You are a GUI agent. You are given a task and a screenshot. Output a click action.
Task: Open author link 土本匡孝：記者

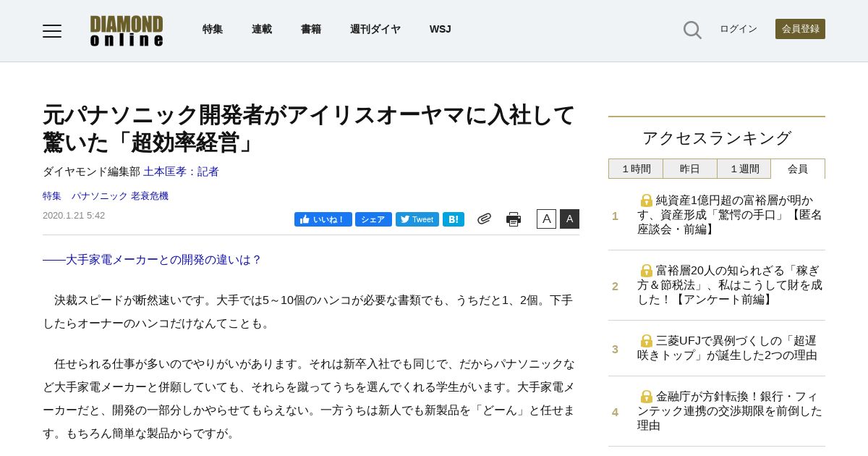click(181, 172)
